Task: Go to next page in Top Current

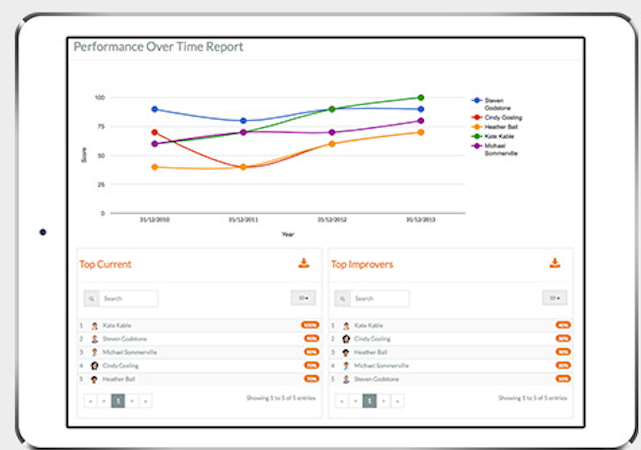Action: tap(132, 401)
